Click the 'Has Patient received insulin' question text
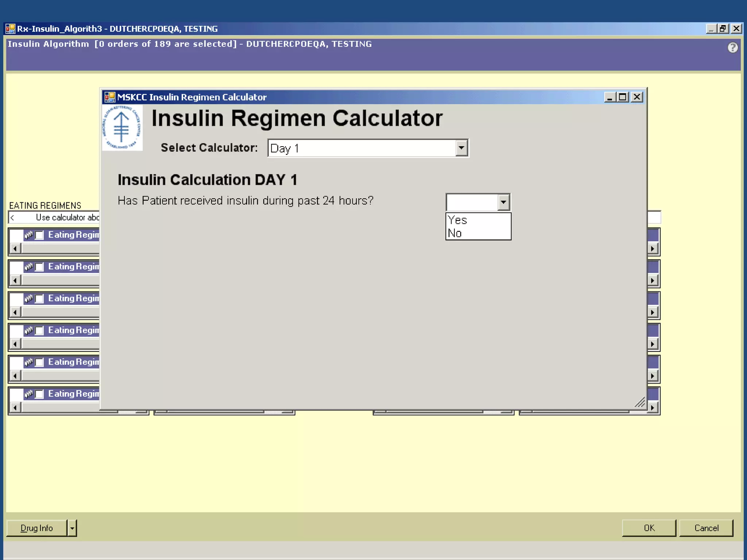This screenshot has width=747, height=560. point(245,201)
